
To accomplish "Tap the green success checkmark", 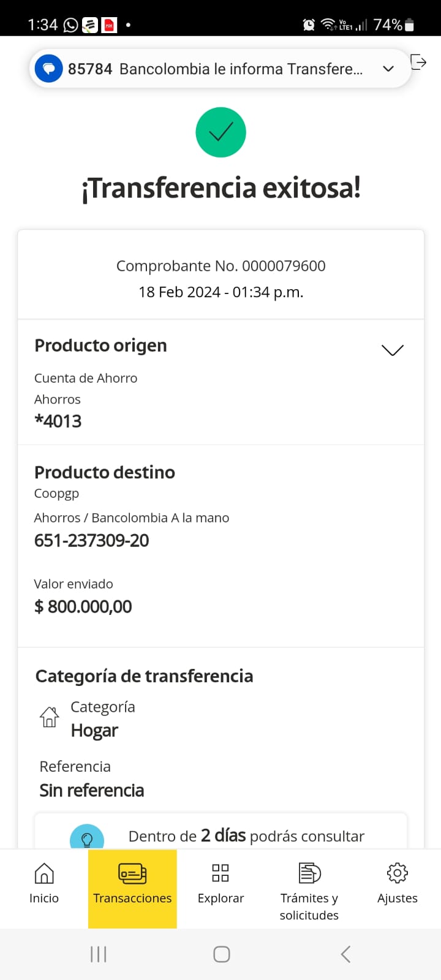I will tap(221, 132).
